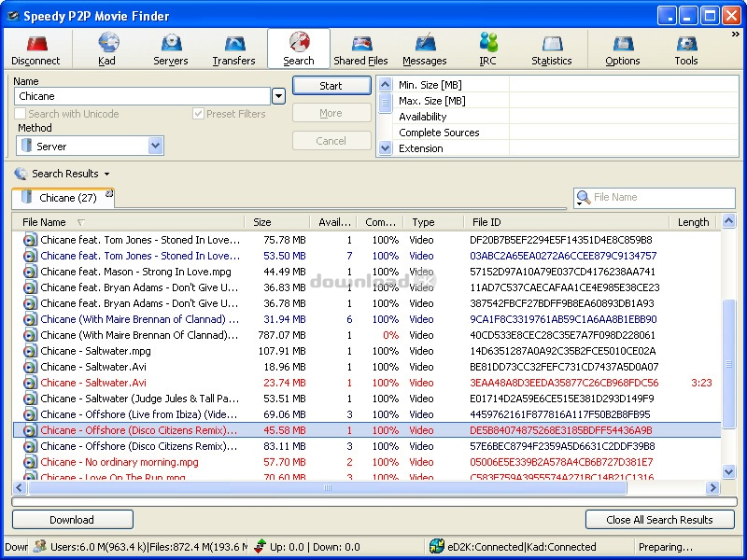
Task: Expand hidden toolbar items chevron
Action: point(736,35)
